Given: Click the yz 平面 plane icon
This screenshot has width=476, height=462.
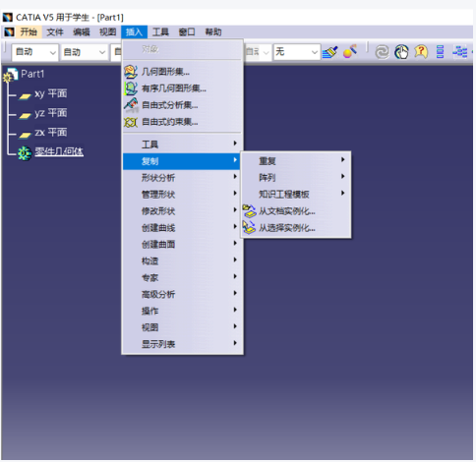Looking at the screenshot, I should pos(25,115).
